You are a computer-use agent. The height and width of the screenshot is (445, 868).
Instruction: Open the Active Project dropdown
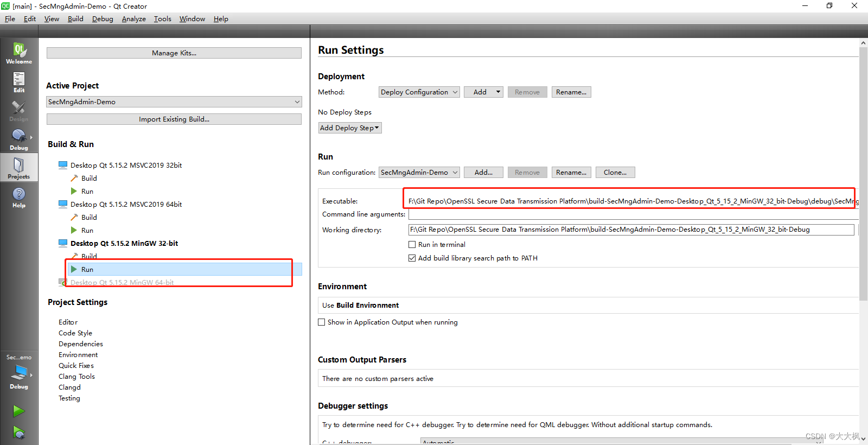pyautogui.click(x=174, y=102)
